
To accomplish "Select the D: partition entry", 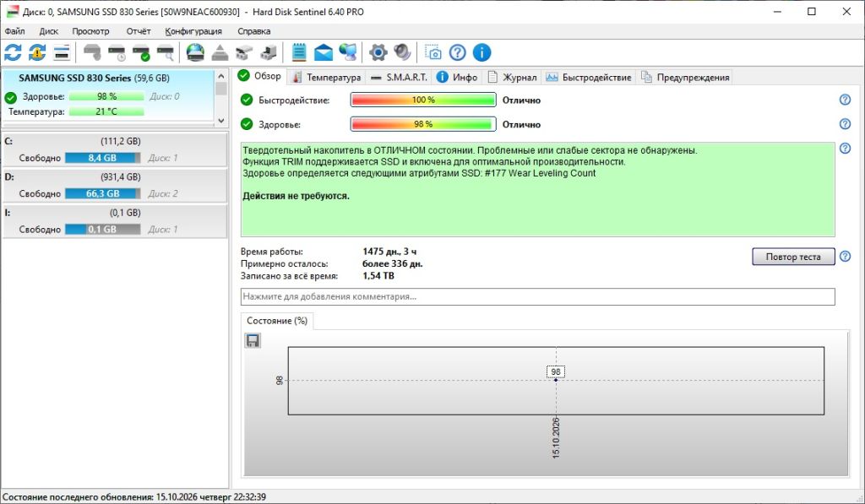I will [x=115, y=185].
